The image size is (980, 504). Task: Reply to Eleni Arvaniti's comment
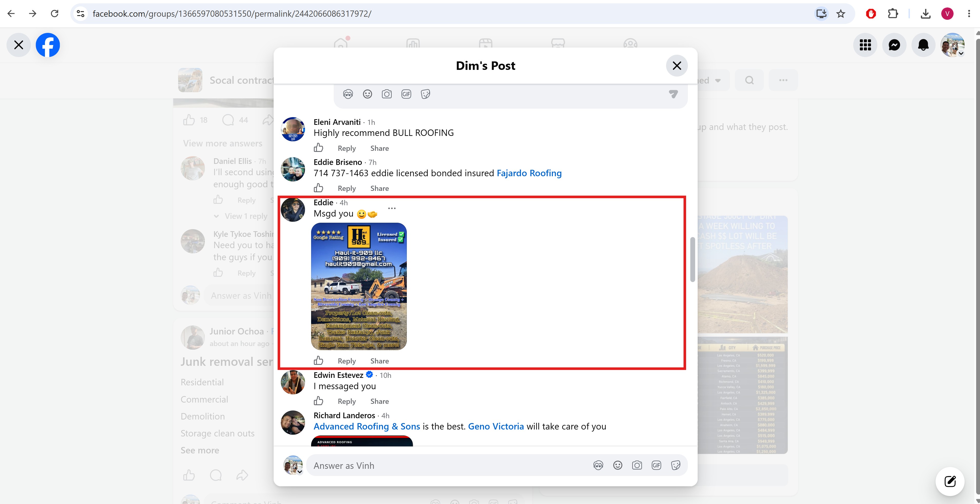click(347, 148)
